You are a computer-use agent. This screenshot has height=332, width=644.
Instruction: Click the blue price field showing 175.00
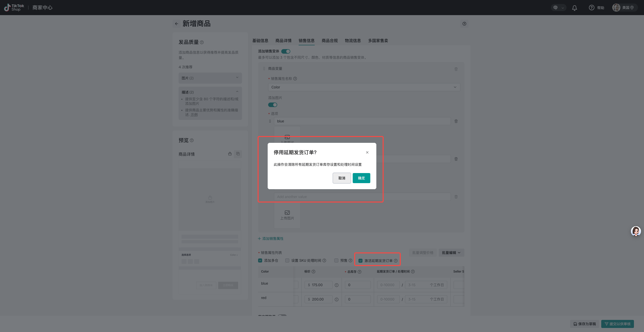pos(318,285)
